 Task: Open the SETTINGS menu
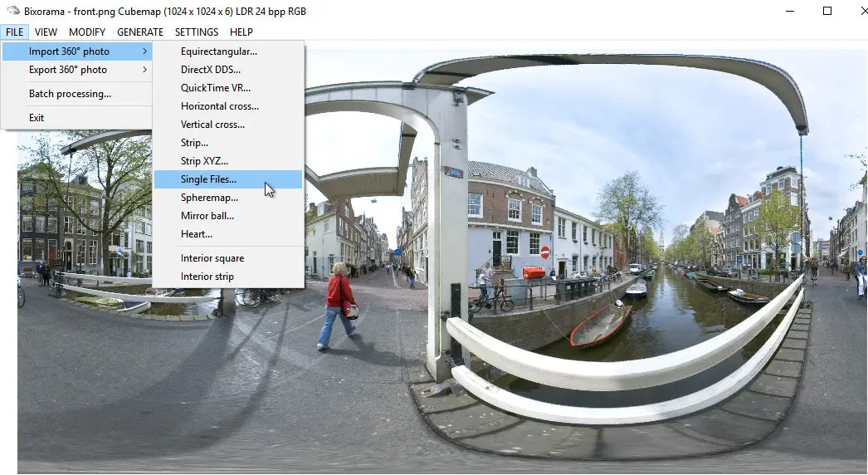point(197,32)
